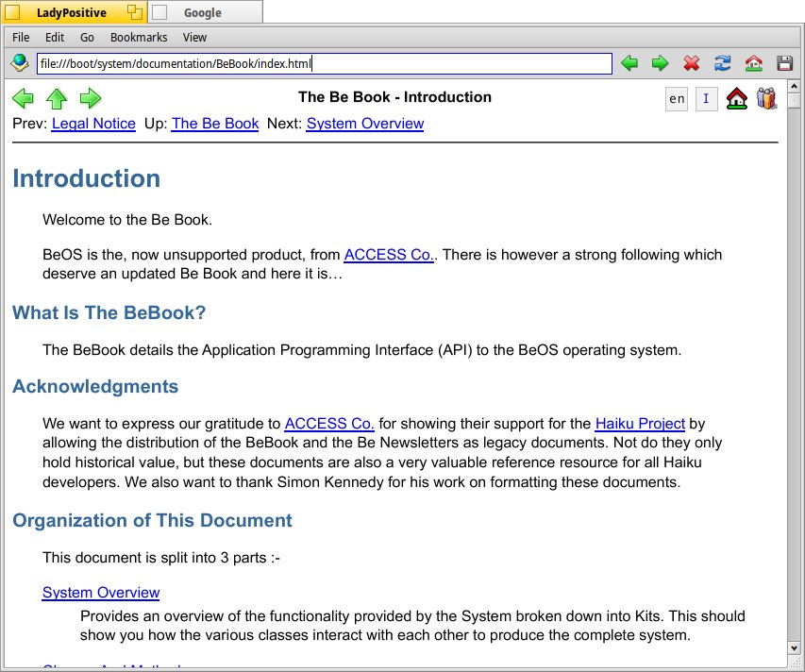Image resolution: width=805 pixels, height=672 pixels.
Task: Click the 'Acknowledgments' heading
Action: click(x=95, y=387)
